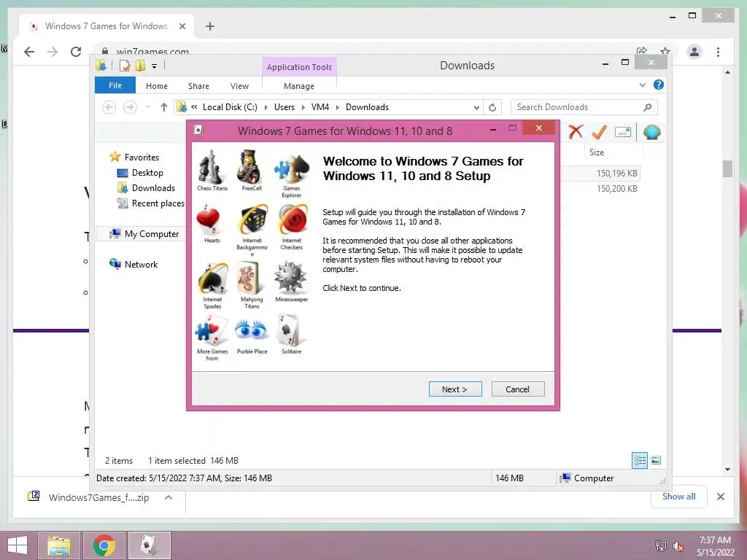
Task: Expand the Explorer ribbon chevron
Action: [x=642, y=85]
